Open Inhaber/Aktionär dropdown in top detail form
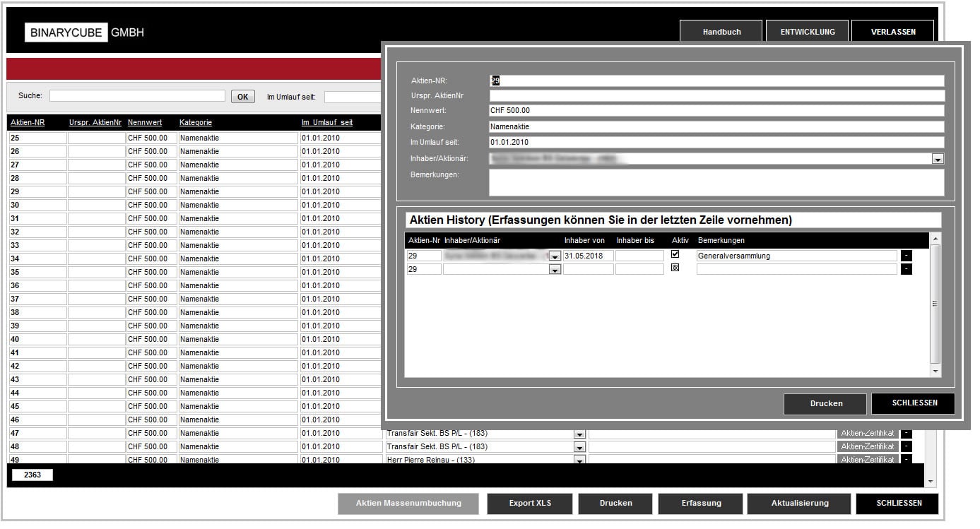The image size is (980, 529). 938,160
